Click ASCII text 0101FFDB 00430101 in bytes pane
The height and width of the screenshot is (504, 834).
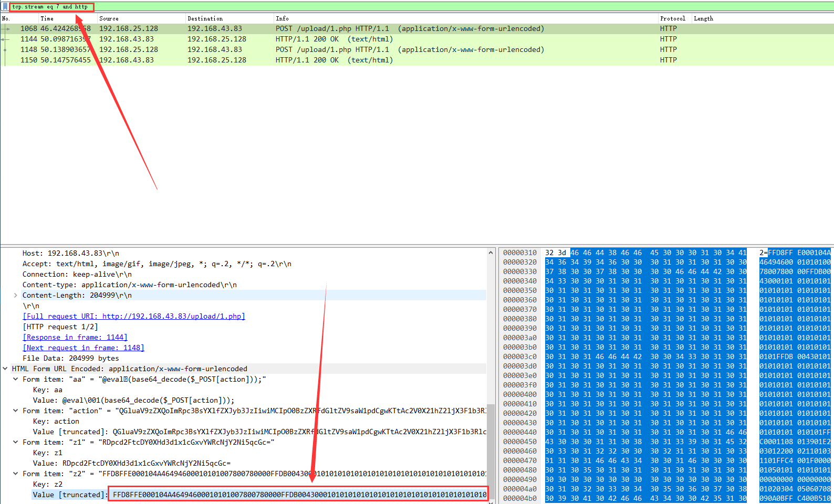[795, 357]
